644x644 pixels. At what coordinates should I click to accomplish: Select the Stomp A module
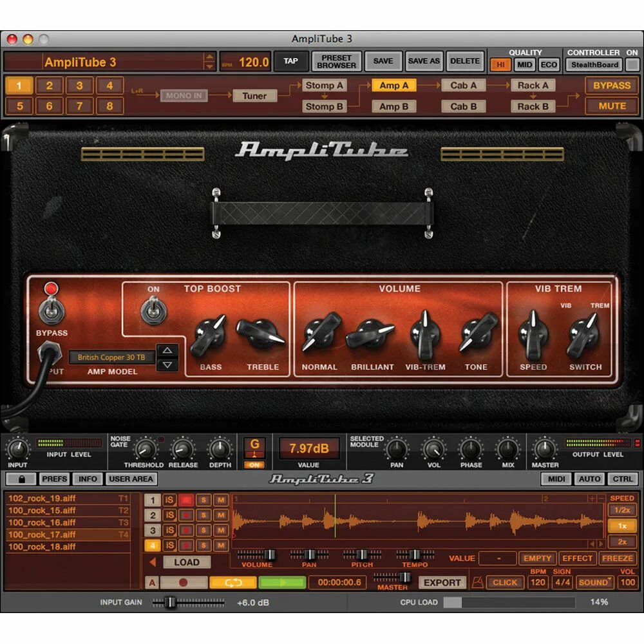click(x=325, y=86)
